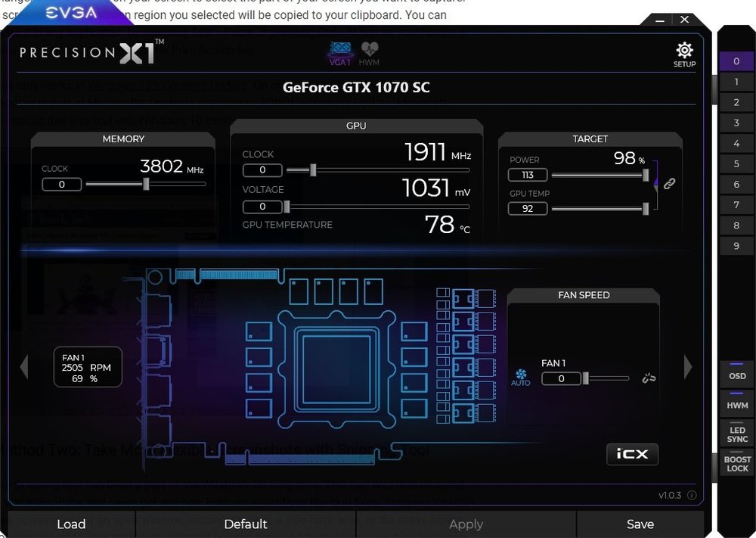756x538 pixels.
Task: Select profile 9
Action: (x=736, y=246)
